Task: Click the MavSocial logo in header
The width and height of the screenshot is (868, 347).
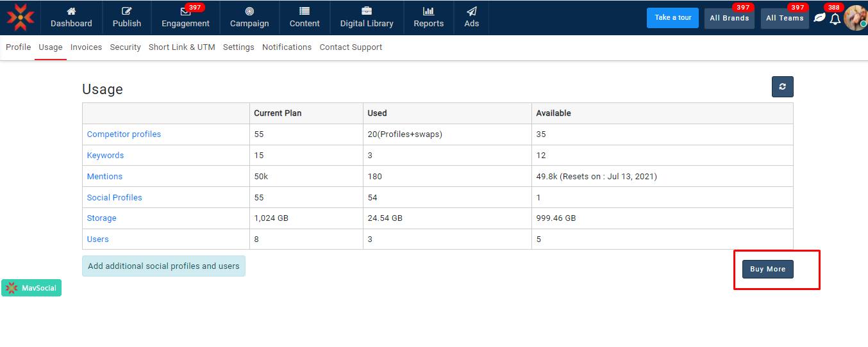Action: [x=21, y=17]
